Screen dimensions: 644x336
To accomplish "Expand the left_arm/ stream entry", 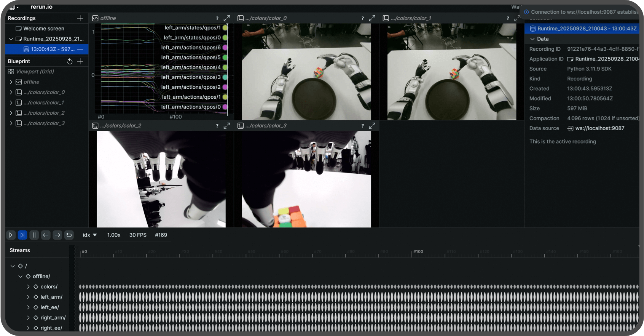I will click(29, 297).
